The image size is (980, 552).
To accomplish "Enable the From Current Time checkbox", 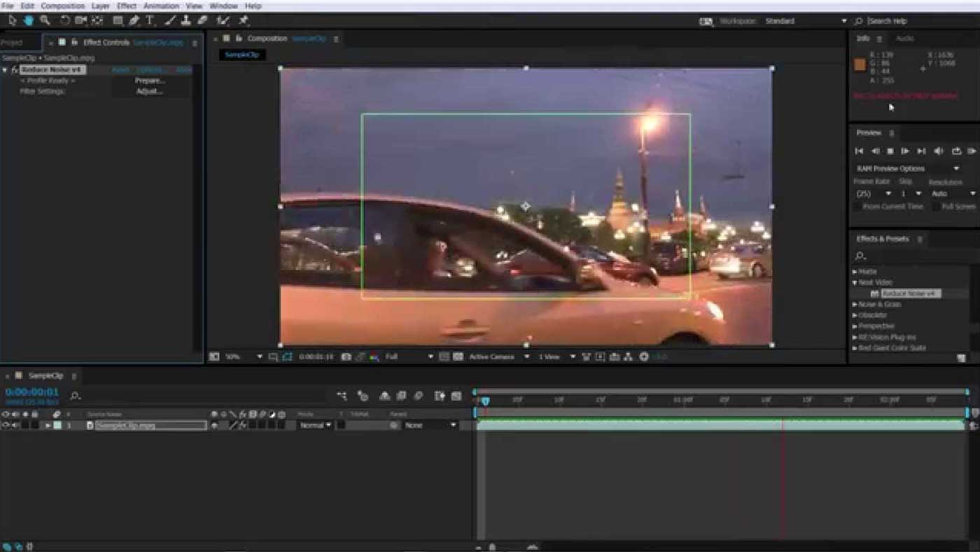I will [x=857, y=207].
